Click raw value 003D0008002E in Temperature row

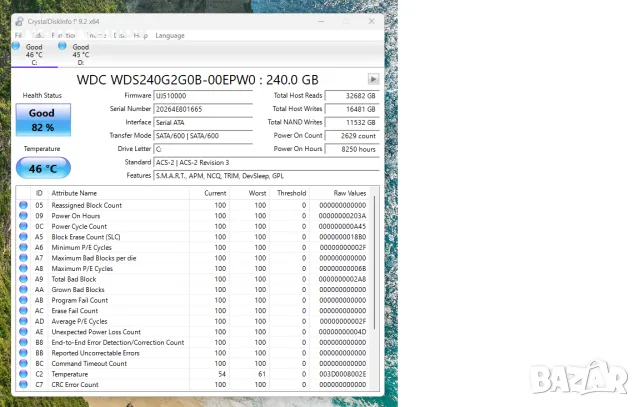point(342,374)
